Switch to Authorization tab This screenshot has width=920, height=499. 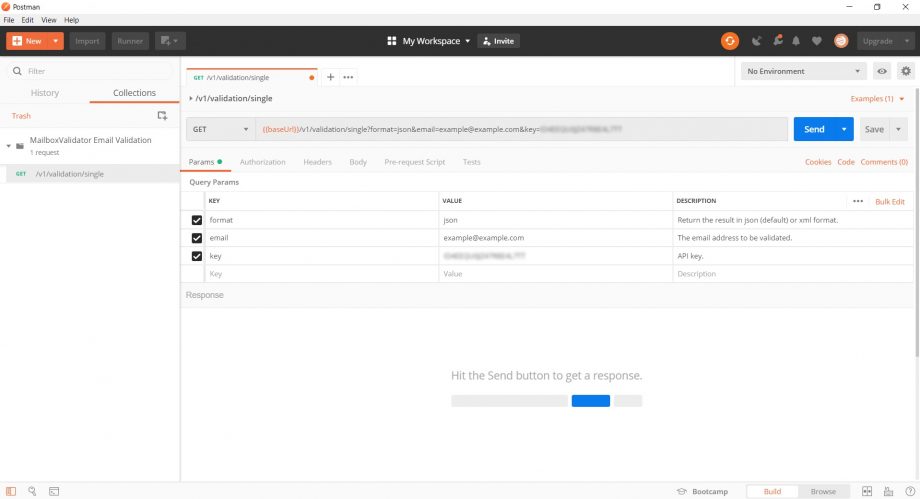click(262, 162)
